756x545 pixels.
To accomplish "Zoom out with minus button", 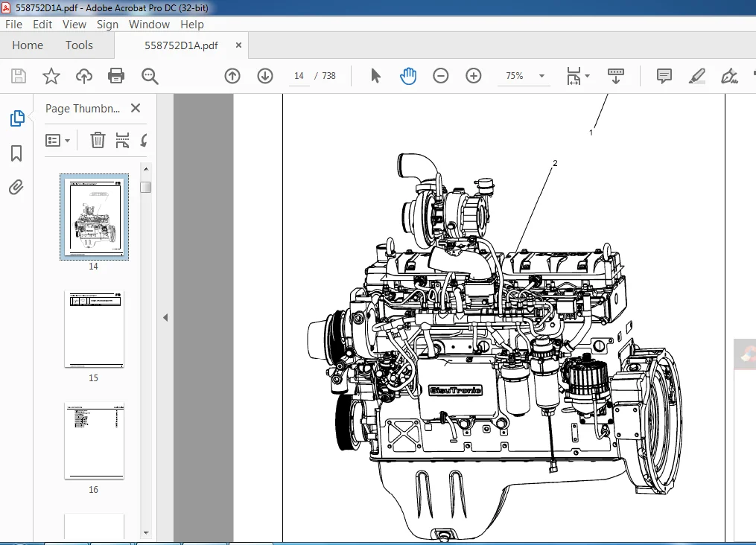I will point(441,76).
